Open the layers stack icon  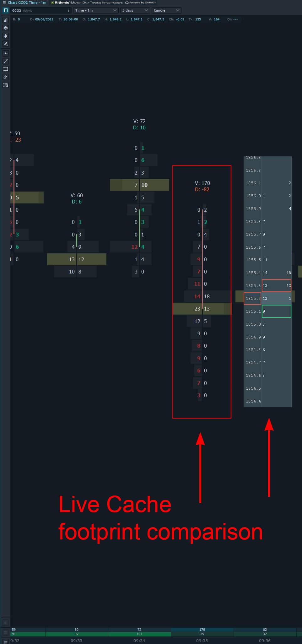pyautogui.click(x=6, y=28)
